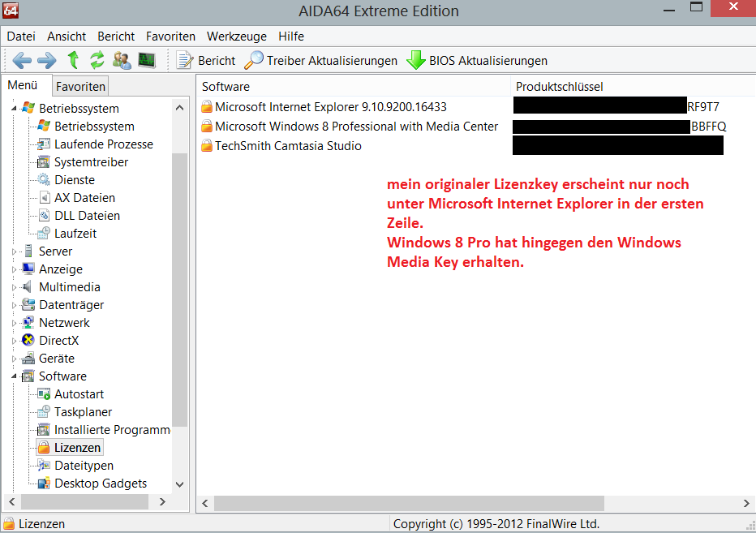Click BIOS Aktualisierungen in the toolbar
This screenshot has height=533, width=756.
click(x=477, y=61)
